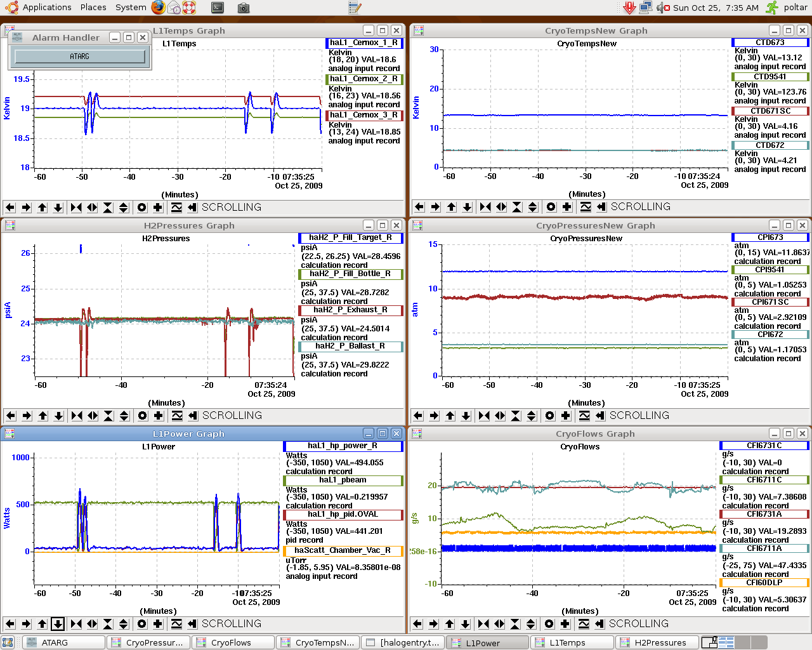Pan up in L1Temps Graph toolbar
The height and width of the screenshot is (650, 812).
click(x=43, y=208)
